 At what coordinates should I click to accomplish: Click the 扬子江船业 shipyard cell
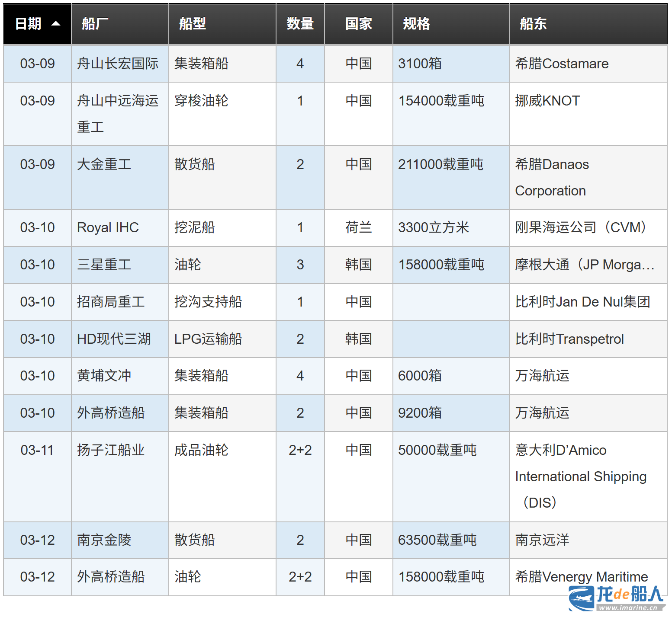[x=111, y=450]
